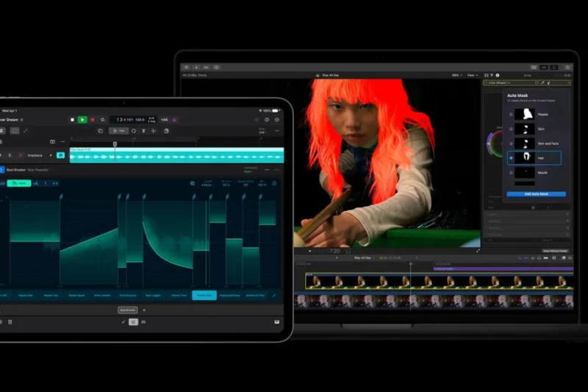The width and height of the screenshot is (588, 392).
Task: Open the help icon in the iPad top bar
Action: pos(267,120)
